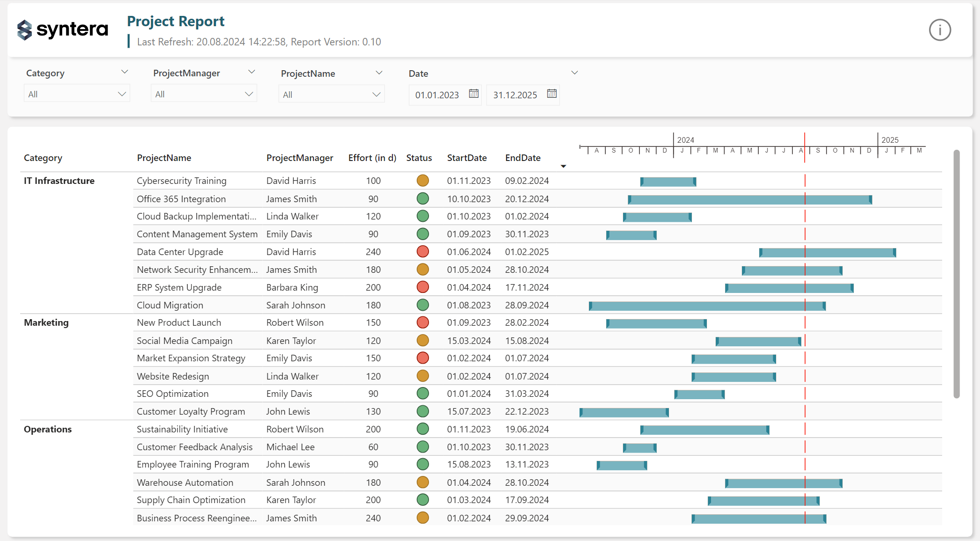Collapse the Category slicer header chevron
The height and width of the screenshot is (541, 980).
124,72
